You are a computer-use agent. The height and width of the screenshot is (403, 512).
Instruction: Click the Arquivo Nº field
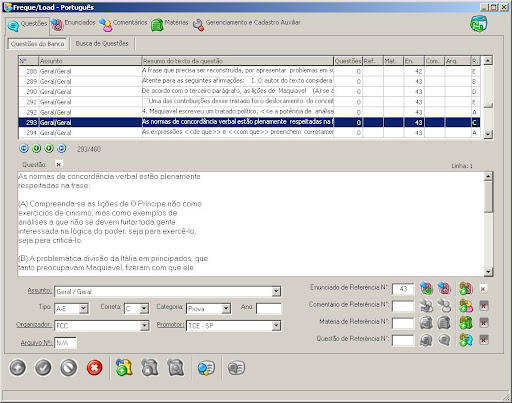pos(66,343)
